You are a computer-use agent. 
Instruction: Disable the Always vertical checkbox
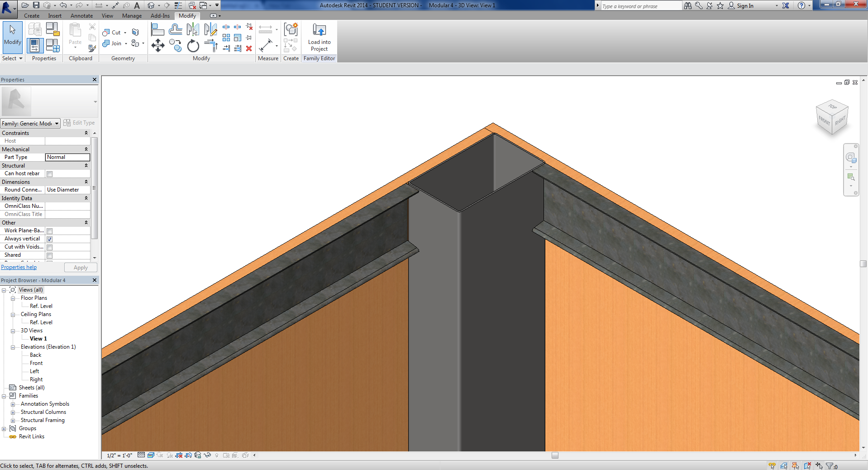[x=49, y=239]
